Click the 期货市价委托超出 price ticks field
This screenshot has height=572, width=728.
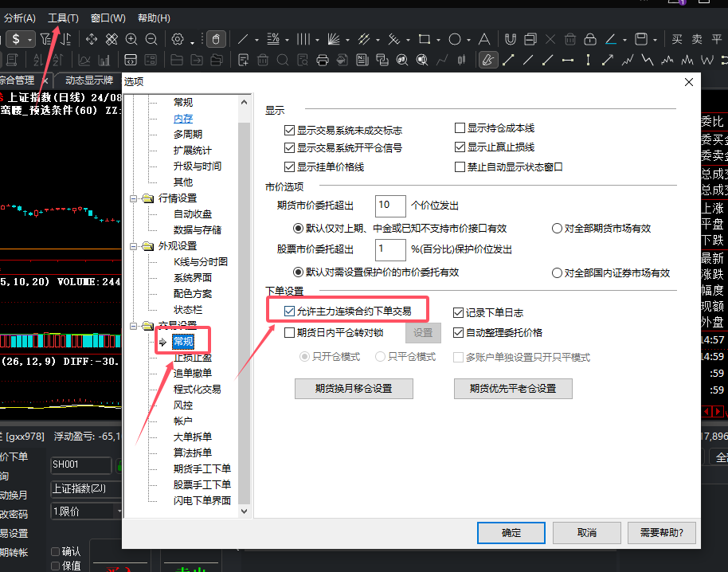click(390, 206)
